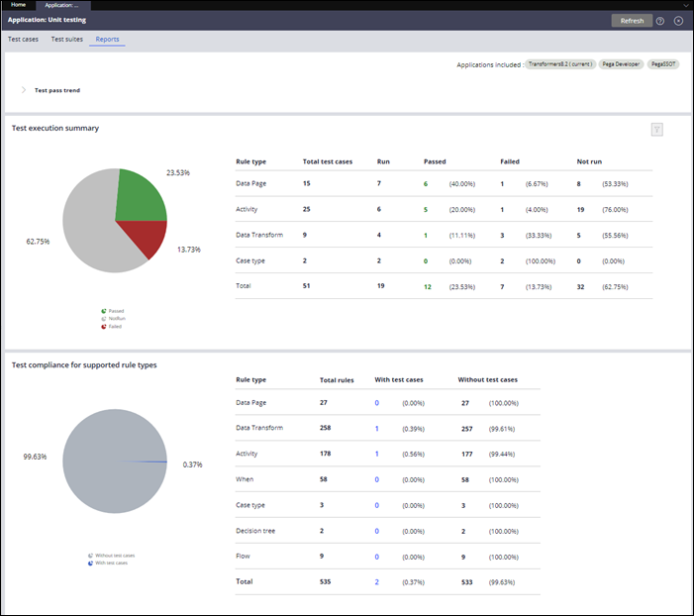The image size is (694, 616).
Task: Open Activity with test cases count link
Action: (376, 454)
